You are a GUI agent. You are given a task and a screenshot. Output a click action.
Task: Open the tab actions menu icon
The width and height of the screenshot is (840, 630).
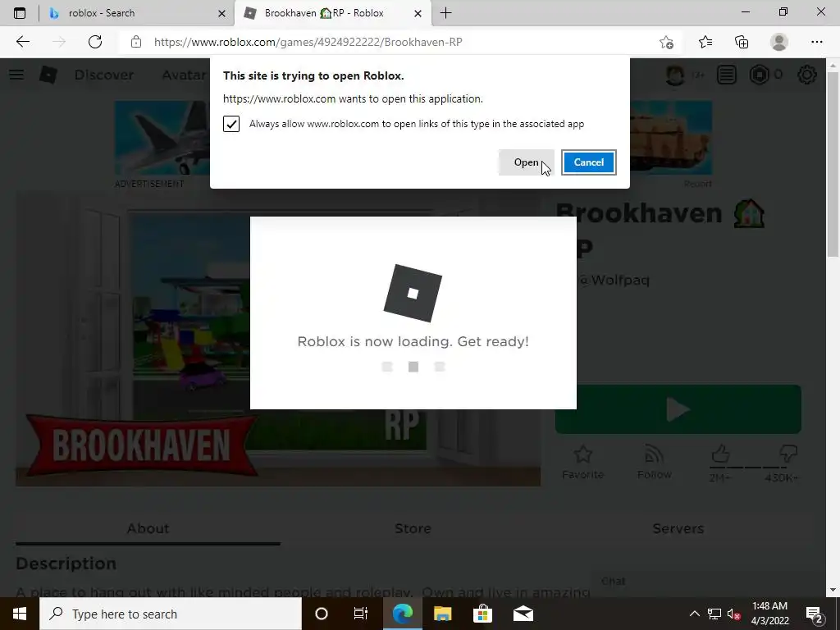[x=20, y=13]
